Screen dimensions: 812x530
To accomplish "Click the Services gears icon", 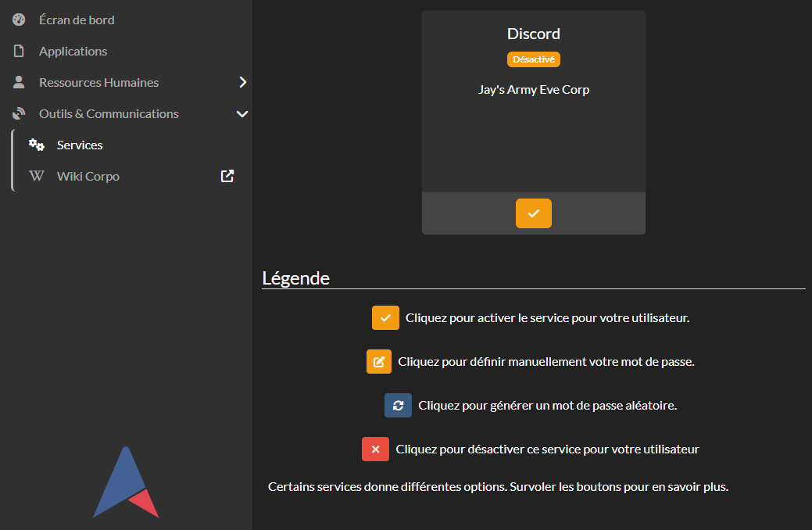I will coord(36,145).
